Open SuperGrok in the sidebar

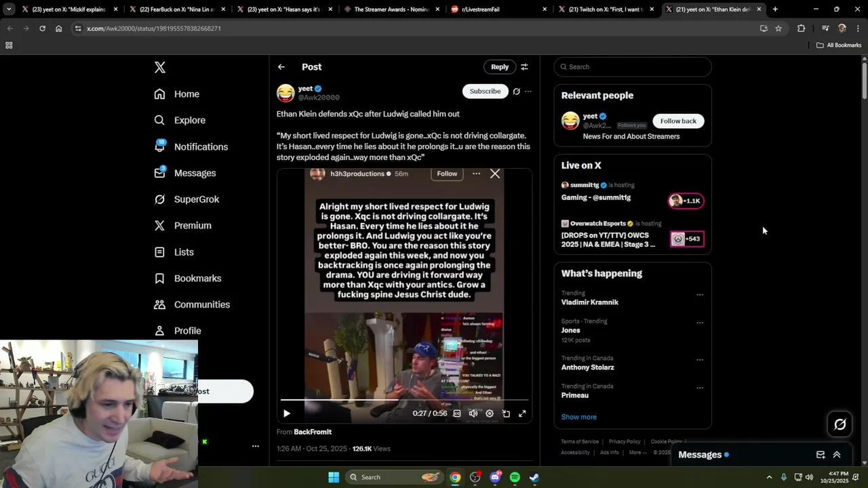(186, 199)
